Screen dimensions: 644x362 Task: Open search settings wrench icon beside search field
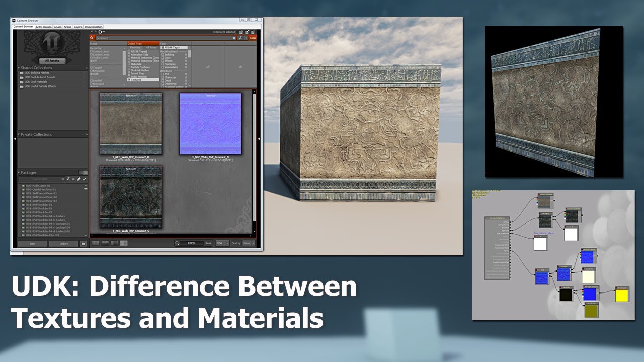(x=240, y=38)
